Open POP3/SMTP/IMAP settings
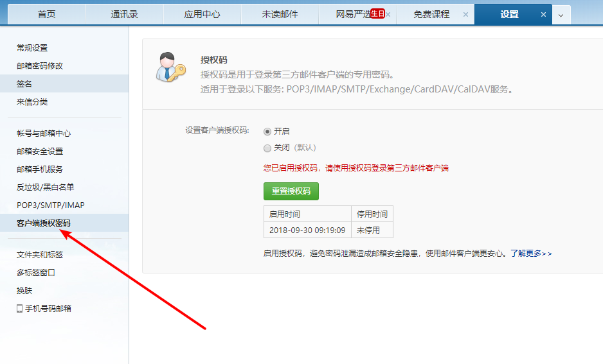 tap(51, 205)
